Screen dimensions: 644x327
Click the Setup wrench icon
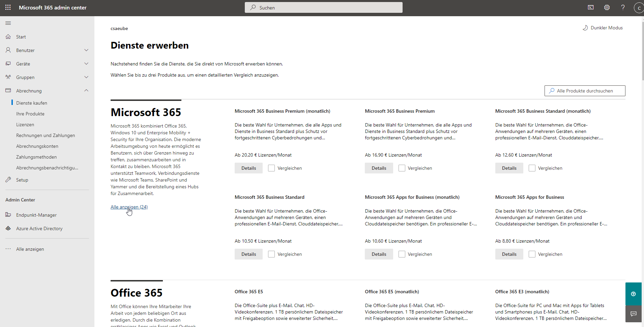8,180
